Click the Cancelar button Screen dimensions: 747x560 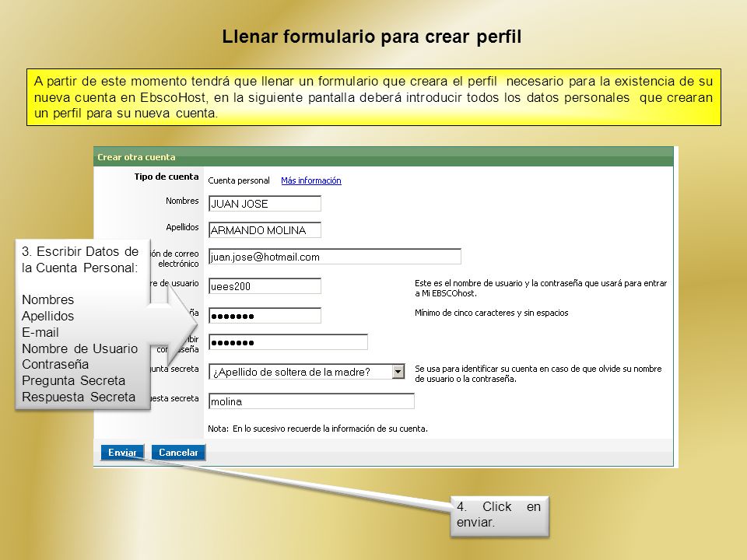coord(178,453)
